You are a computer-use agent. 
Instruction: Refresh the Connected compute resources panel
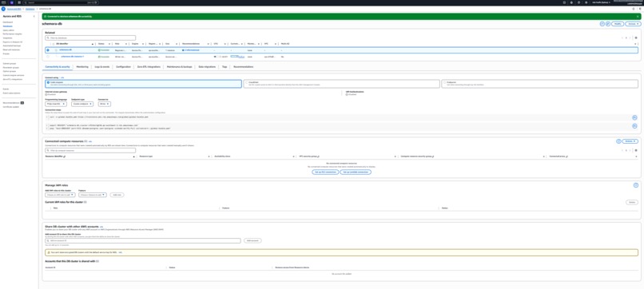coord(618,141)
